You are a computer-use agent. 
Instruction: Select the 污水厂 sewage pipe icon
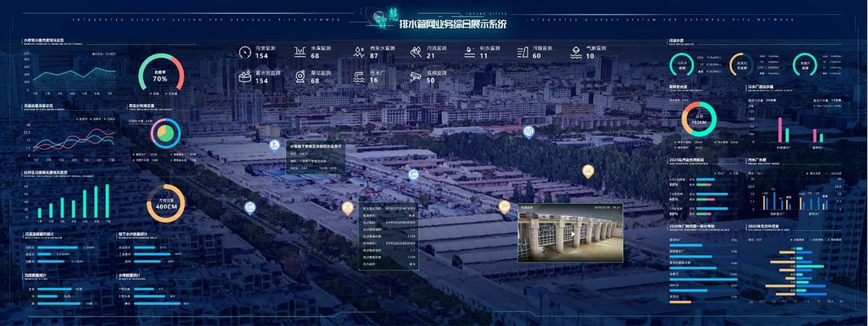[359, 77]
